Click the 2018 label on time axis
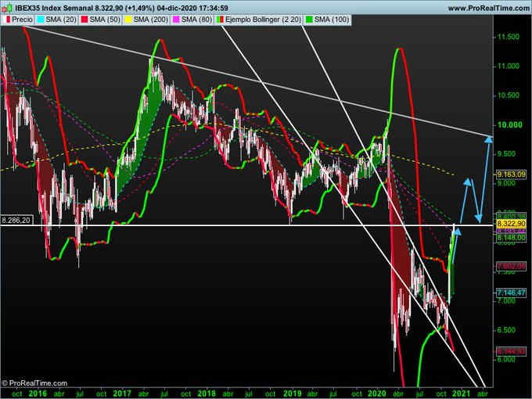 point(207,394)
